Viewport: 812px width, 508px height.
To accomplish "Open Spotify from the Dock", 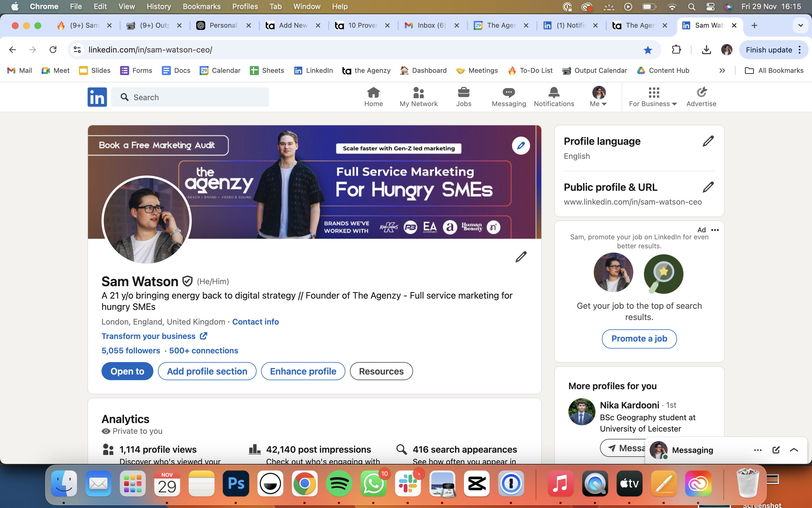I will click(x=339, y=483).
